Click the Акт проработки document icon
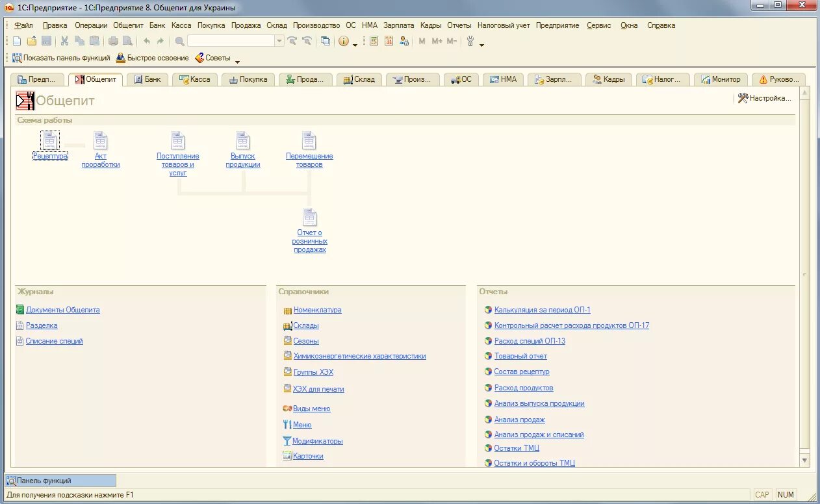This screenshot has height=504, width=820. click(x=100, y=140)
